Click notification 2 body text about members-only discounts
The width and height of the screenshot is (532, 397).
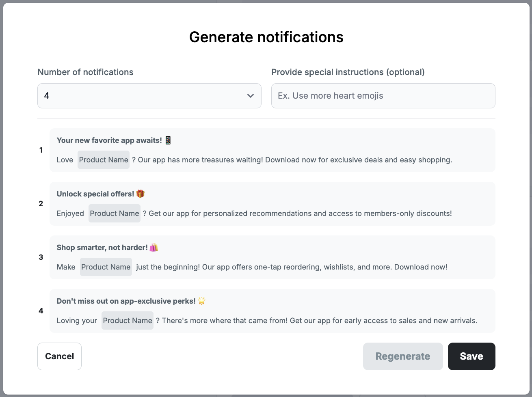pyautogui.click(x=300, y=214)
